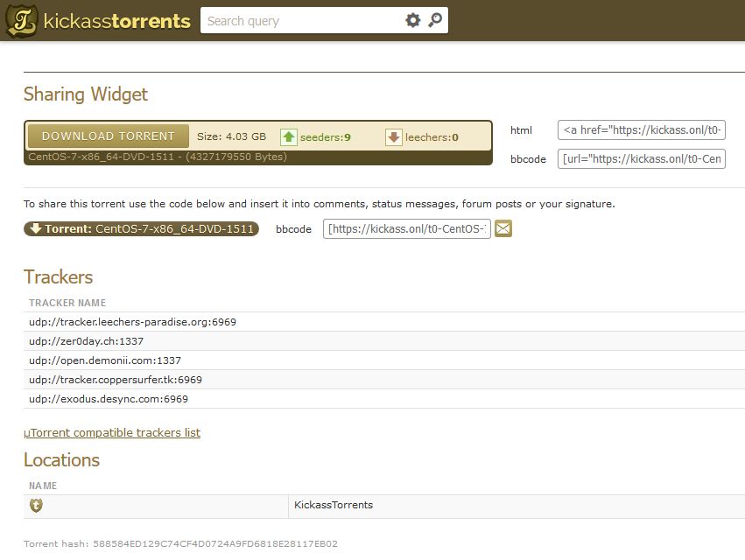
Task: Select the html code input field
Action: [642, 130]
